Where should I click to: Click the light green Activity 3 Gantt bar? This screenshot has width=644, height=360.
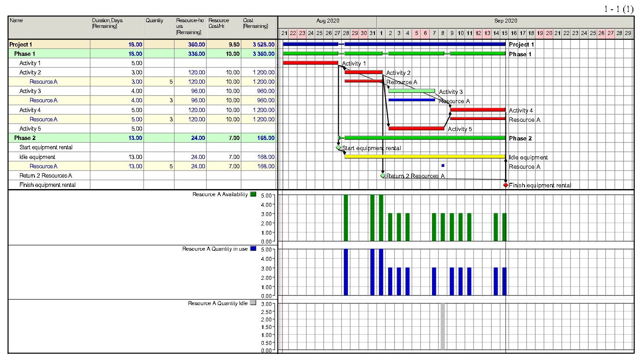tap(412, 90)
